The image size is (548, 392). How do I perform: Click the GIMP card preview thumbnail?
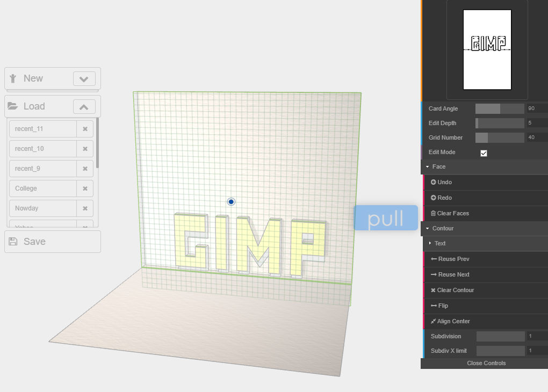point(487,49)
